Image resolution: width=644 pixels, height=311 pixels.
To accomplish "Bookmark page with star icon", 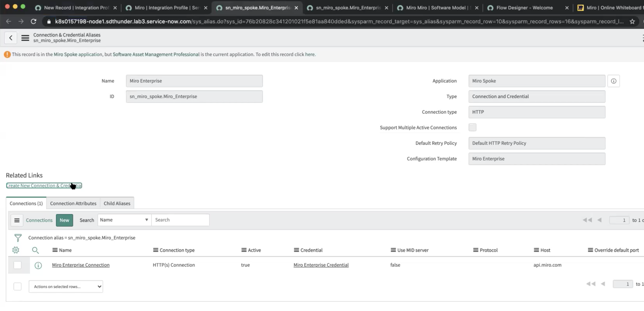I will click(x=632, y=21).
